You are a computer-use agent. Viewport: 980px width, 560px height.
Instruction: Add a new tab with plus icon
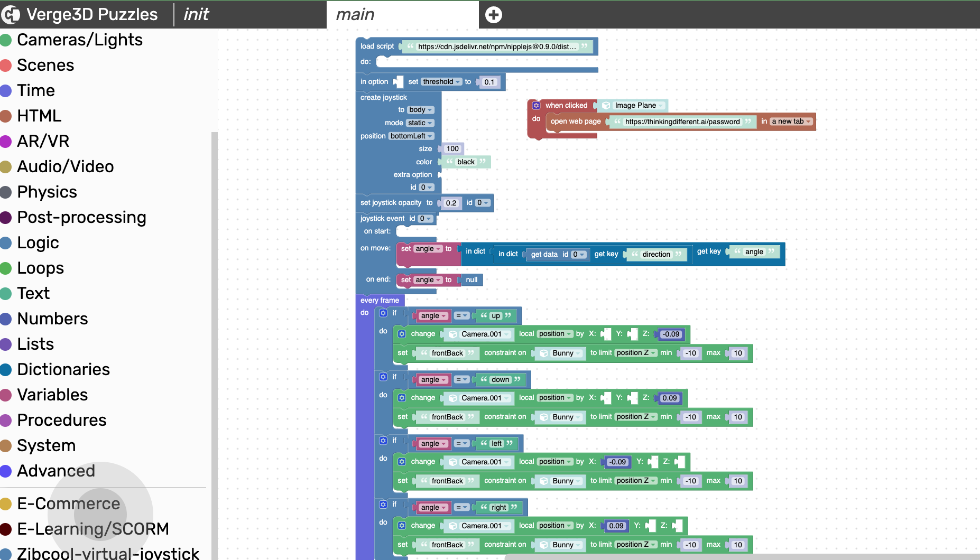pyautogui.click(x=494, y=15)
